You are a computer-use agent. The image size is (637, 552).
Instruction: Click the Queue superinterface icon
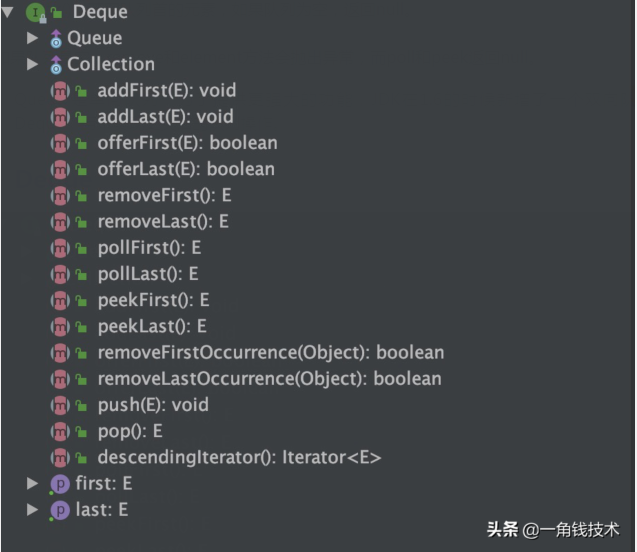tap(57, 39)
